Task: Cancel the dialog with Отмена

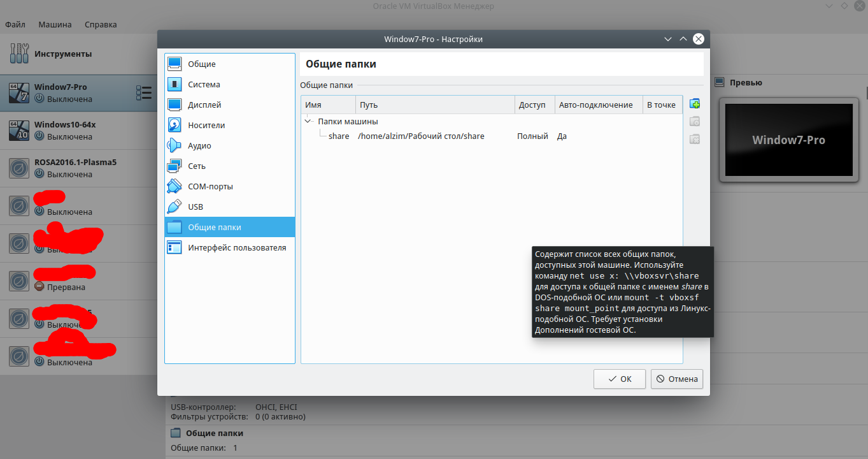Action: click(677, 379)
